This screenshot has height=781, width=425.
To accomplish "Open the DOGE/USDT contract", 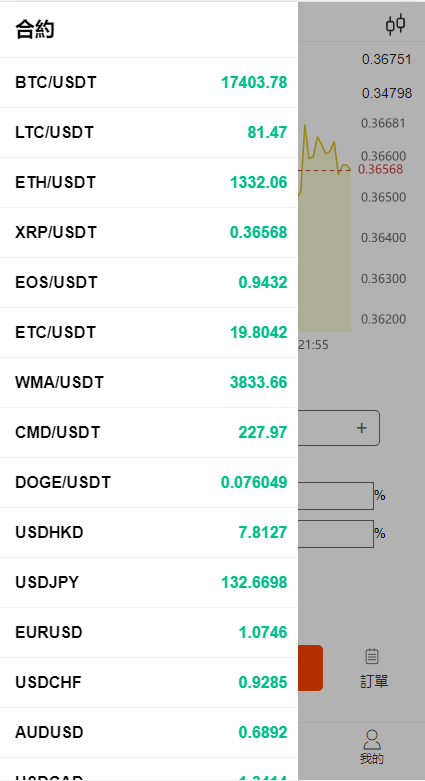I will point(149,483).
